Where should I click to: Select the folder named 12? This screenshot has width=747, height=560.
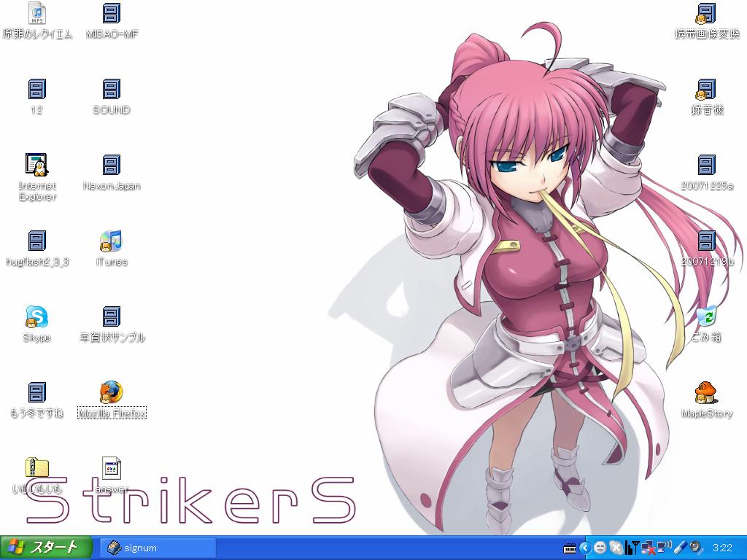click(36, 89)
